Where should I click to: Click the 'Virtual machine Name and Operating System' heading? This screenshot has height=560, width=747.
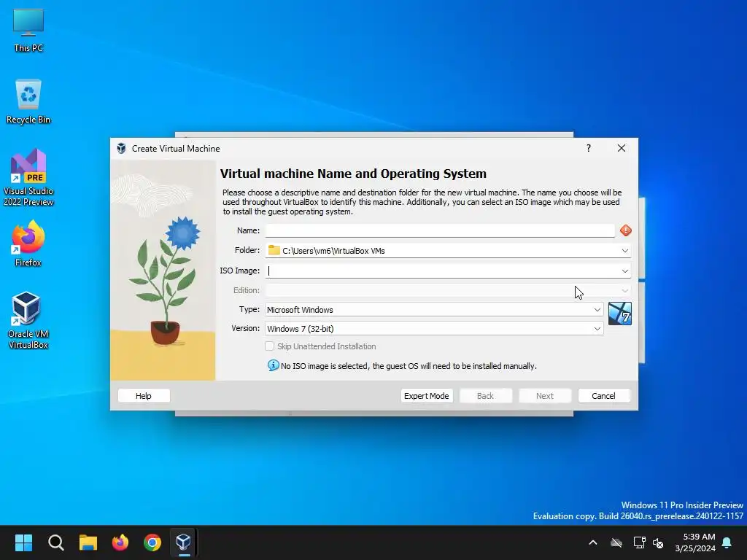(x=353, y=174)
